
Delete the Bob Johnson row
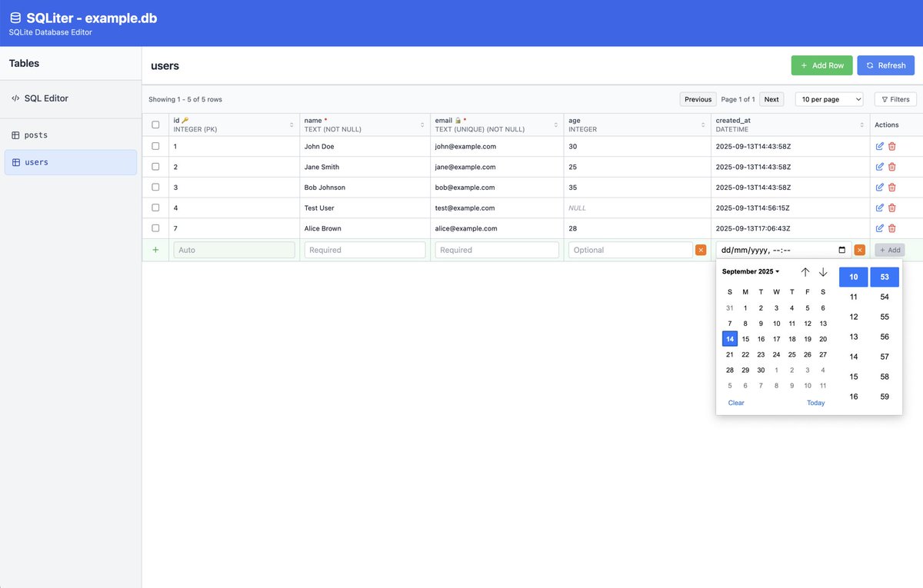(892, 188)
